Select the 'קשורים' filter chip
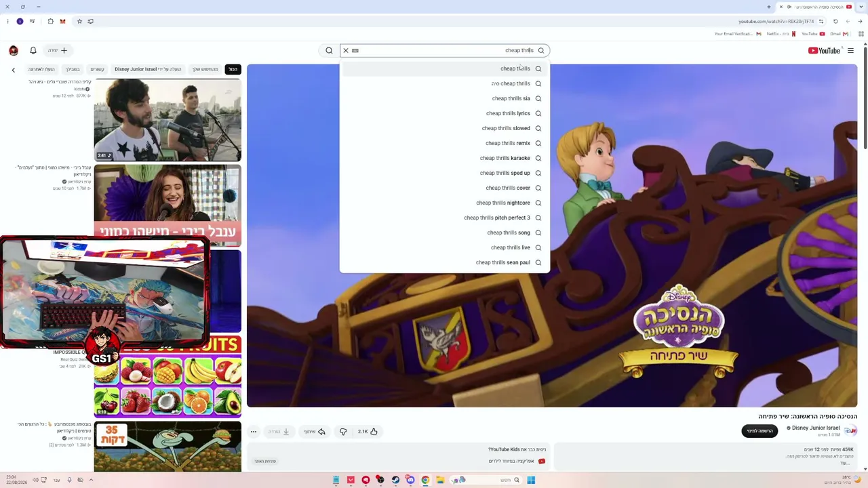Screen dimensions: 868x488 (x=98, y=69)
